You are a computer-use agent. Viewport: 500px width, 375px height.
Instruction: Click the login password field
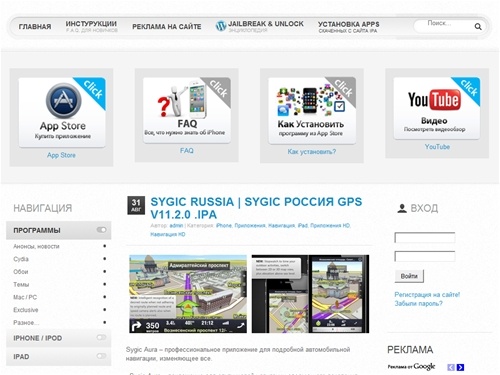tap(425, 256)
